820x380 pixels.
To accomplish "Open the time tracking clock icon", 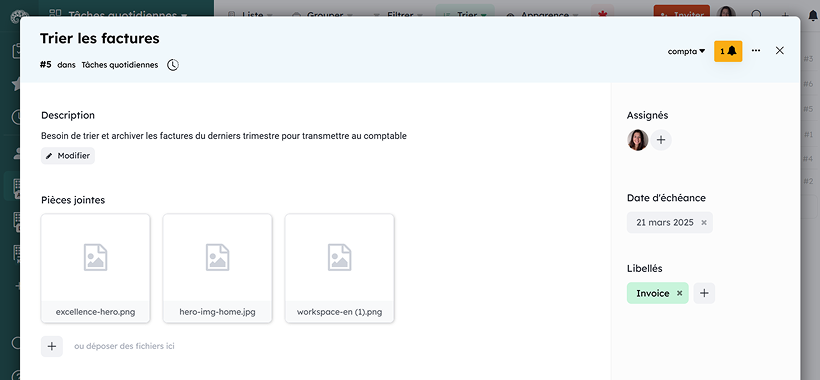I will [173, 65].
